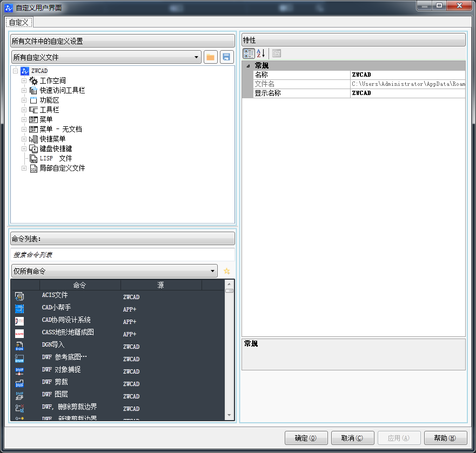Viewport: 476px width, 453px height.
Task: Click the property pages icon in 特性 toolbar
Action: (x=276, y=53)
